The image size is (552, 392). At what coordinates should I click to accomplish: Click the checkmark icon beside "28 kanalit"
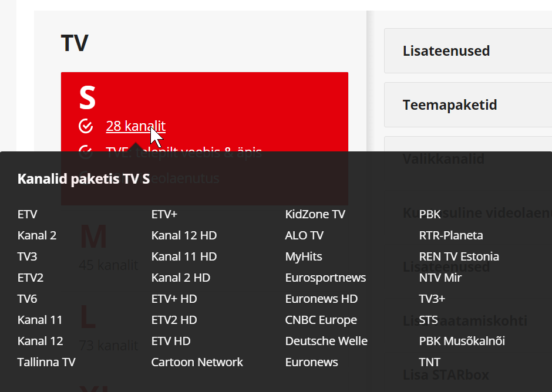click(86, 126)
